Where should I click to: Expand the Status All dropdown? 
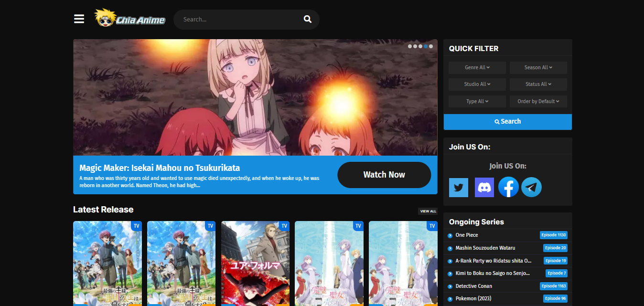[x=538, y=84]
